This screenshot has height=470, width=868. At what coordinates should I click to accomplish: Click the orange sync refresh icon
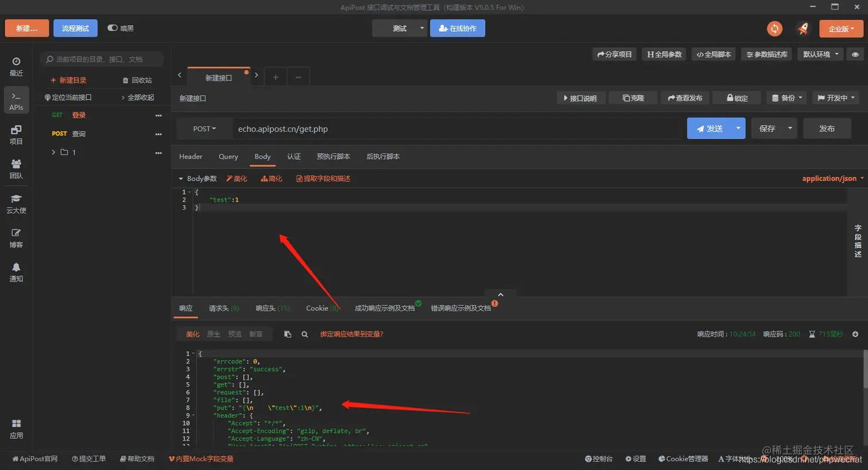coord(774,28)
